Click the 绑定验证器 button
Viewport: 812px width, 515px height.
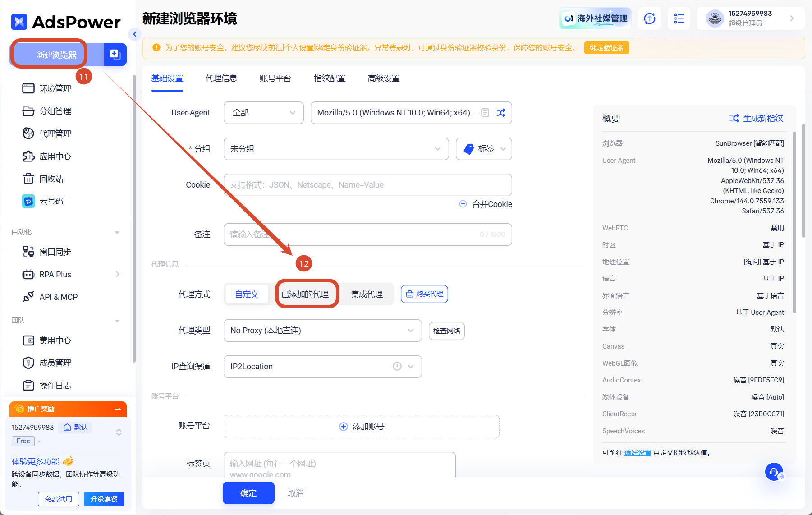606,48
